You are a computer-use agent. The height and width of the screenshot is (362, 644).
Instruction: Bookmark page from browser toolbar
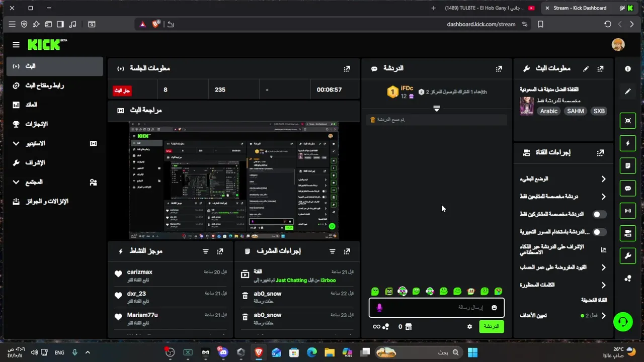click(540, 24)
